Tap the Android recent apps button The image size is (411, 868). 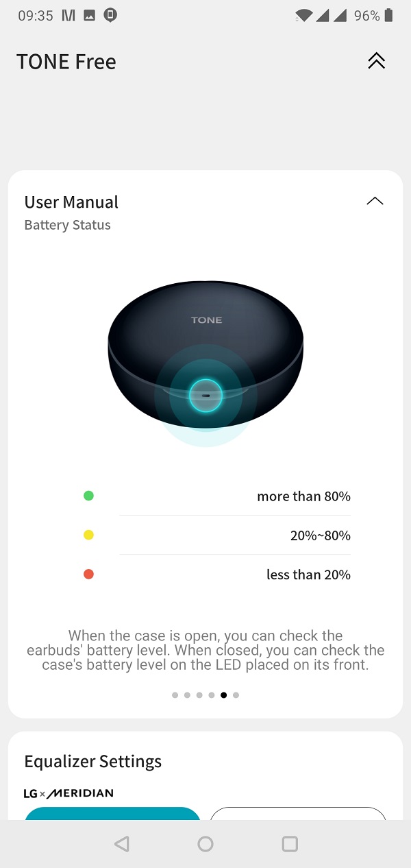coord(290,844)
